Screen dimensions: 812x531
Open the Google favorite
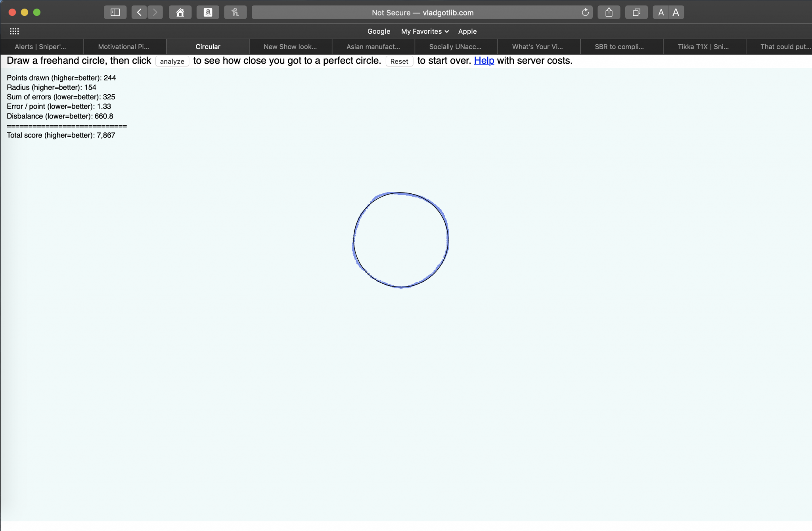tap(379, 31)
